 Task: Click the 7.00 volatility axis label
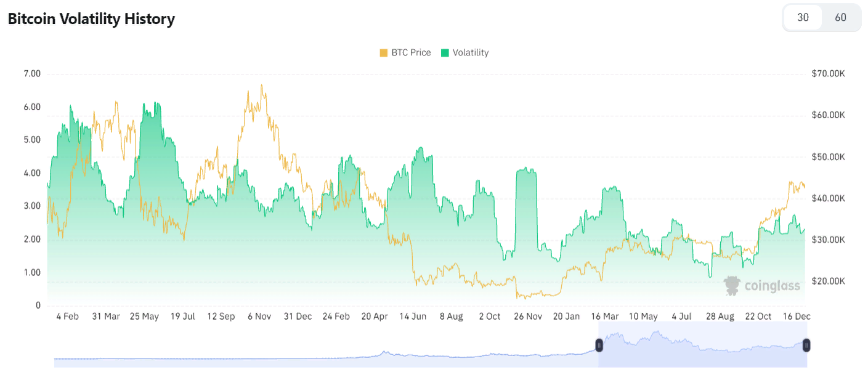(x=31, y=74)
